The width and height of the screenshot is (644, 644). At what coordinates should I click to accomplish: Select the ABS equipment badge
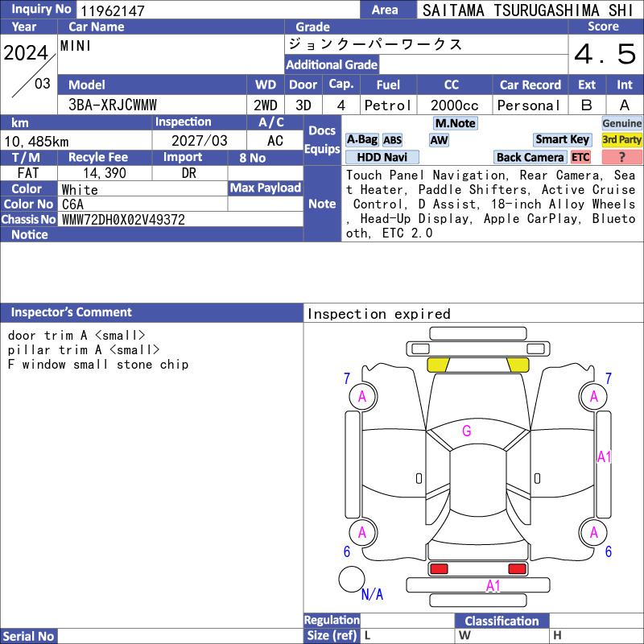point(392,140)
